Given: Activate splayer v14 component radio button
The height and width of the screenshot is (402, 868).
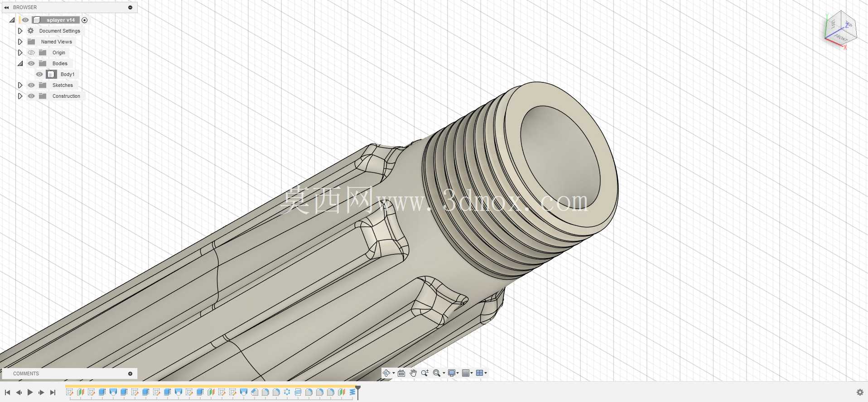Looking at the screenshot, I should [x=84, y=20].
